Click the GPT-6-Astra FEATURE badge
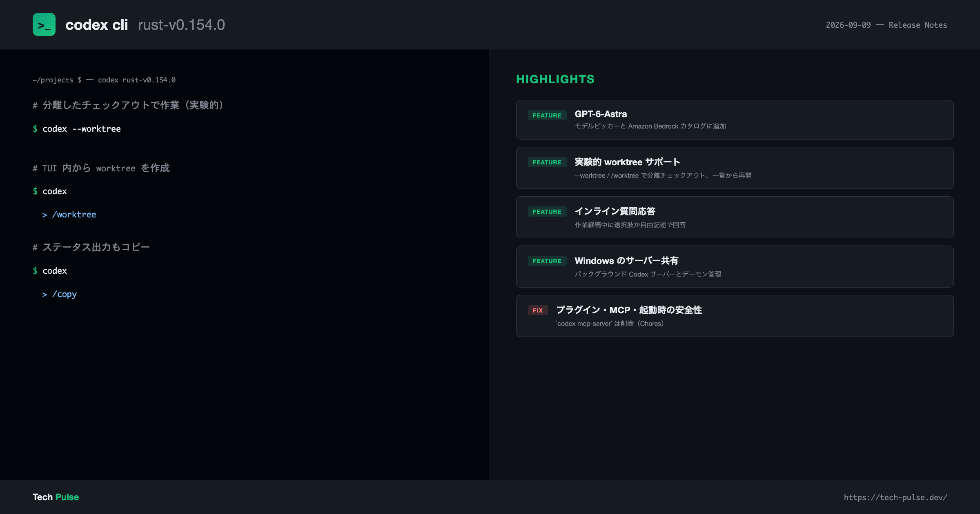Image resolution: width=980 pixels, height=514 pixels. (x=547, y=115)
